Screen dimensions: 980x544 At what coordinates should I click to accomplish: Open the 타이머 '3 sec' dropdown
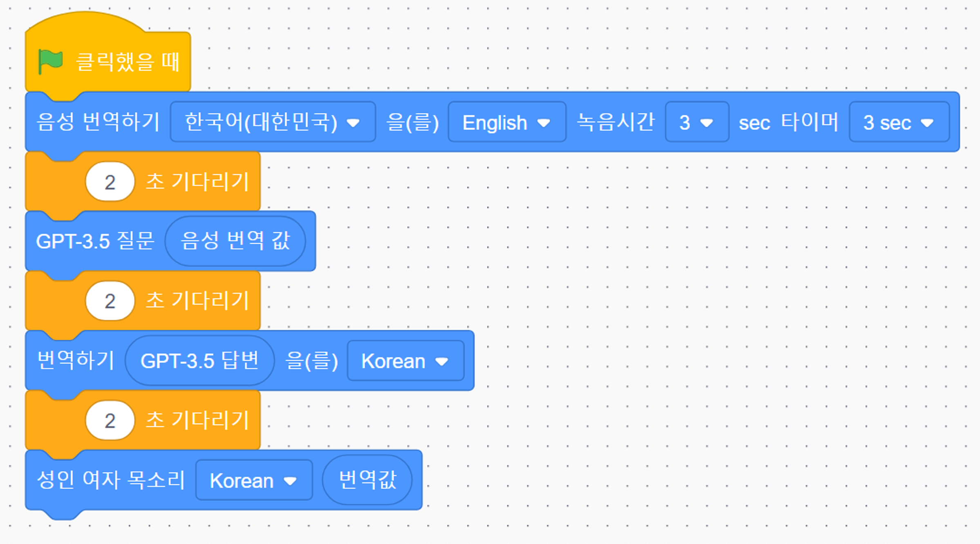click(899, 122)
